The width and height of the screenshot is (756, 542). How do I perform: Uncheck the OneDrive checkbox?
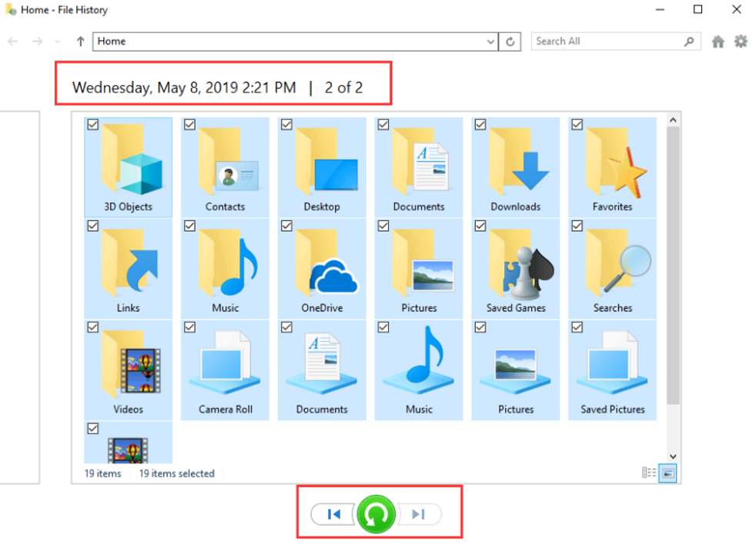pos(287,226)
